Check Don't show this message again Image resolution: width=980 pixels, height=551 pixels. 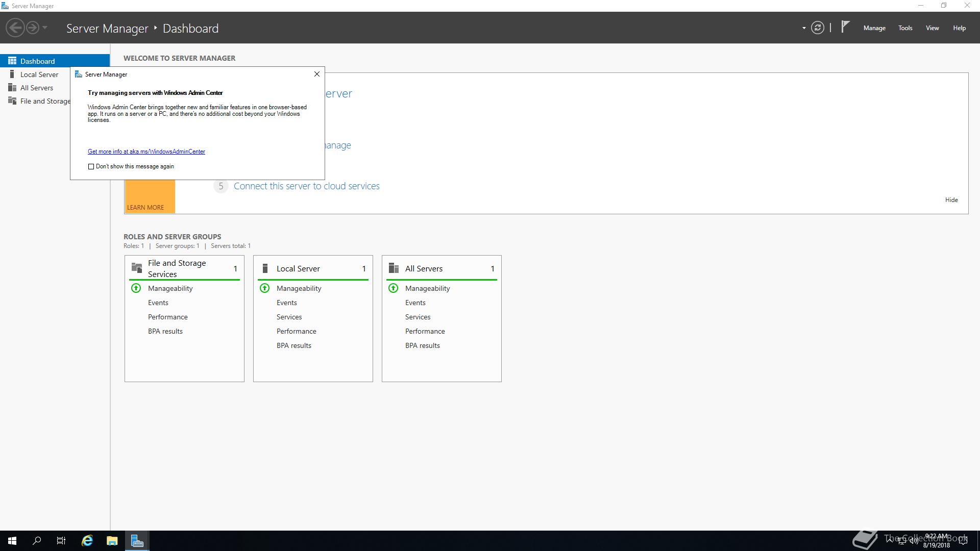(91, 166)
